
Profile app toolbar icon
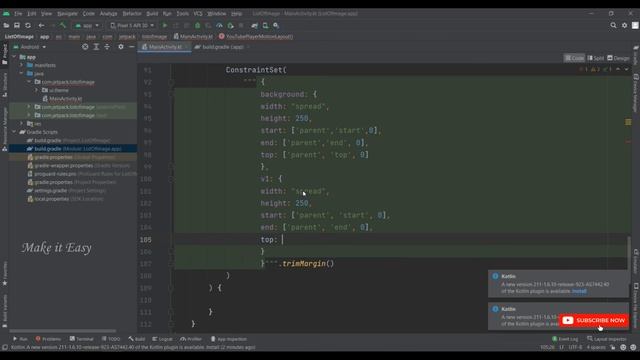click(219, 25)
